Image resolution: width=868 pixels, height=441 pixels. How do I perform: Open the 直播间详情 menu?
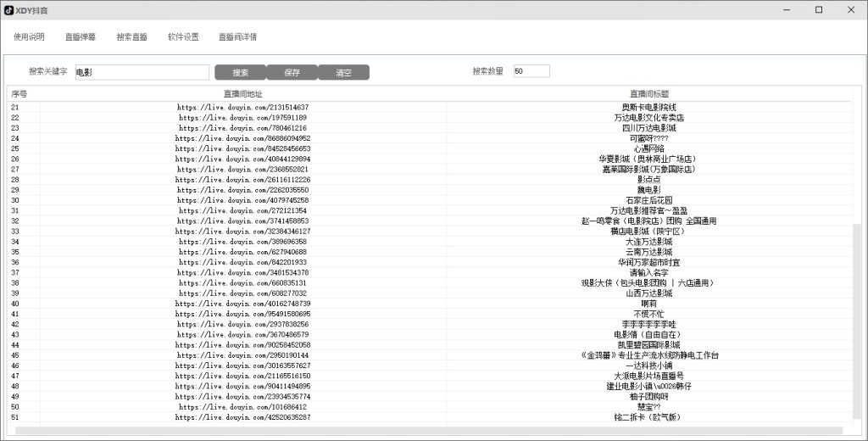click(237, 37)
